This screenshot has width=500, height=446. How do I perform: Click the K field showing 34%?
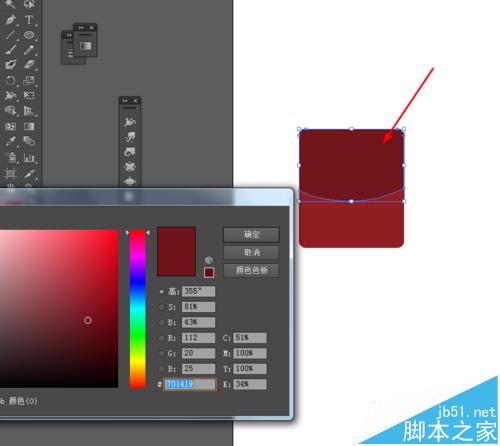pos(250,384)
